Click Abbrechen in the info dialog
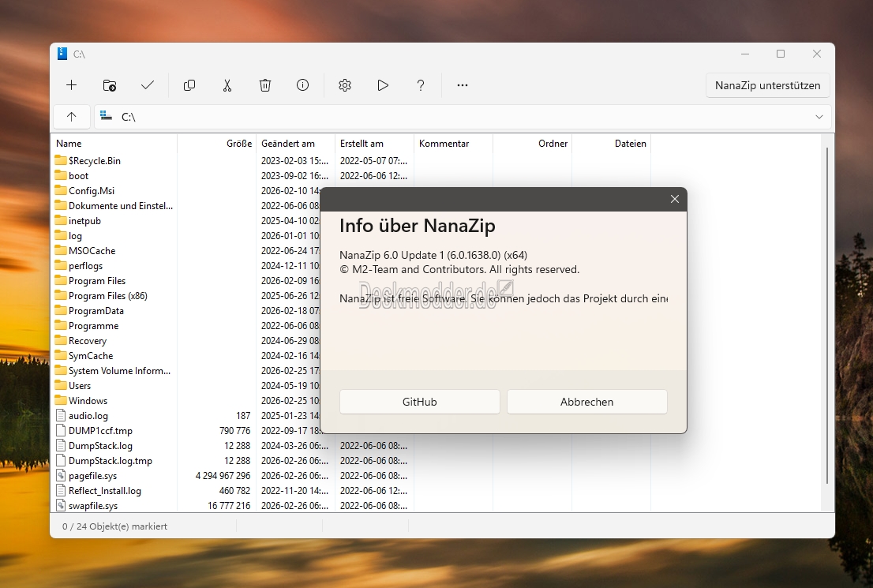The width and height of the screenshot is (873, 588). (586, 402)
